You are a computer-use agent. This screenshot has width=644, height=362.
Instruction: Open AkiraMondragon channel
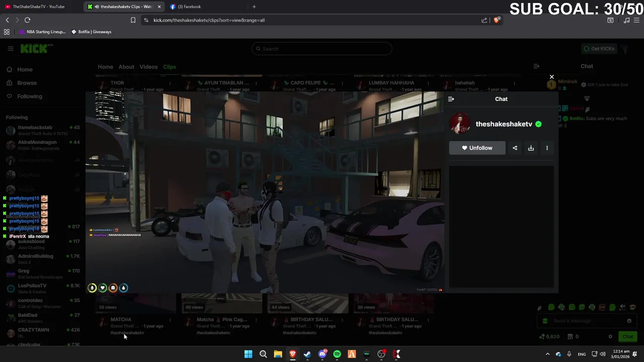pos(43,145)
